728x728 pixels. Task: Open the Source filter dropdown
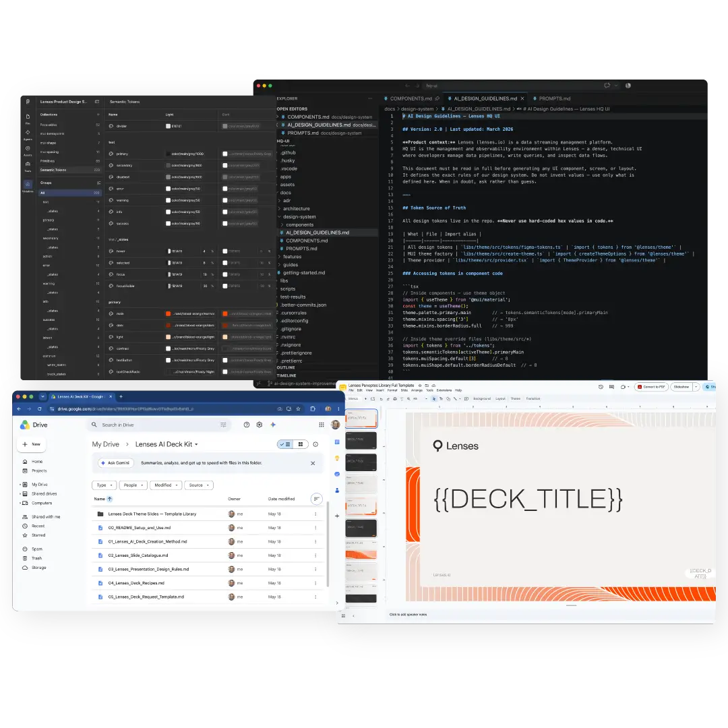click(199, 485)
